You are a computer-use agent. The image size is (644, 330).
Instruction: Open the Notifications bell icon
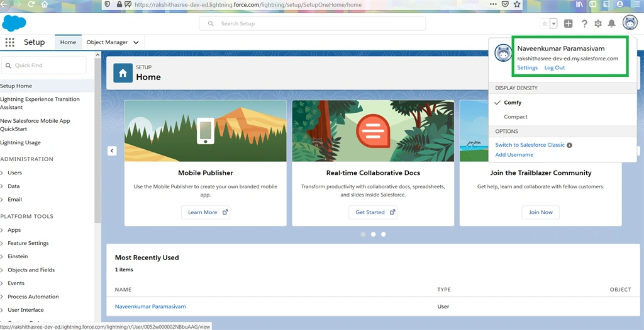point(611,23)
